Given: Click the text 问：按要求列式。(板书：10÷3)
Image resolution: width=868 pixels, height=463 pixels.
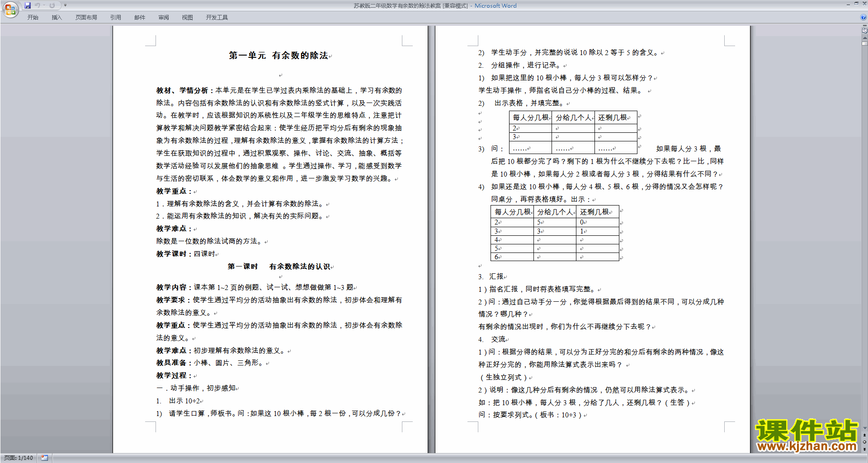Looking at the screenshot, I should (530, 415).
